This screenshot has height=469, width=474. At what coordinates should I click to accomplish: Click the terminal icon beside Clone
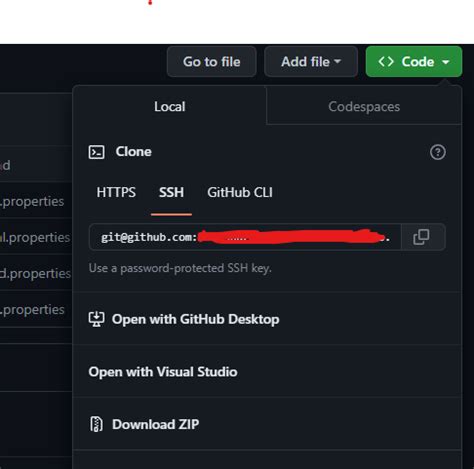pyautogui.click(x=96, y=152)
